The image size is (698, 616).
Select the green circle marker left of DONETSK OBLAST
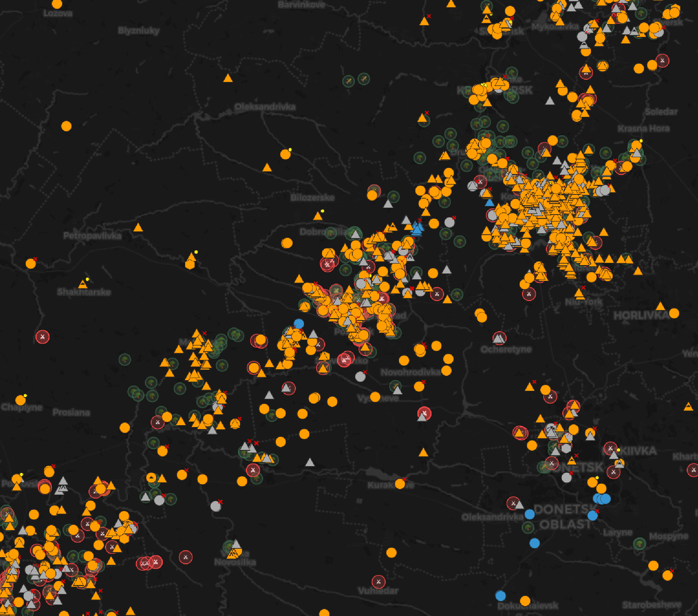click(x=528, y=528)
